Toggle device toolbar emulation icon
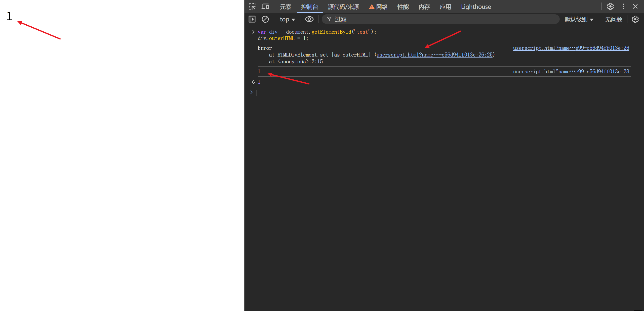 tap(265, 7)
